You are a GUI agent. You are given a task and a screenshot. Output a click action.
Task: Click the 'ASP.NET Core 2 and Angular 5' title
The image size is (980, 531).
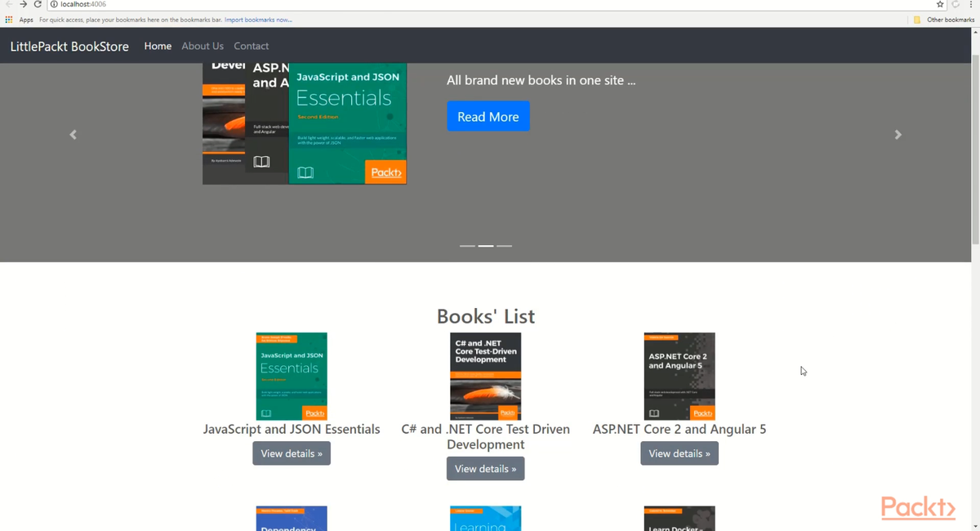[x=679, y=429]
